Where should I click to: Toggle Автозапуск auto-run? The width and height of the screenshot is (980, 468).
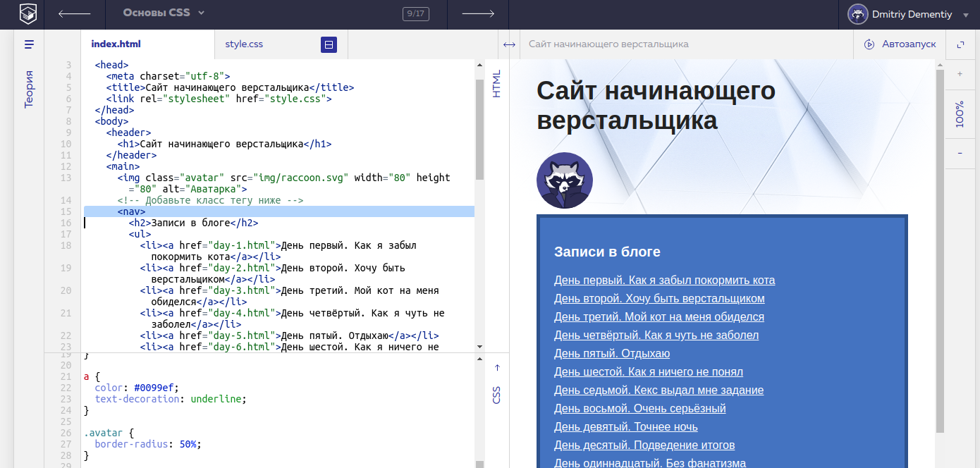tap(900, 44)
